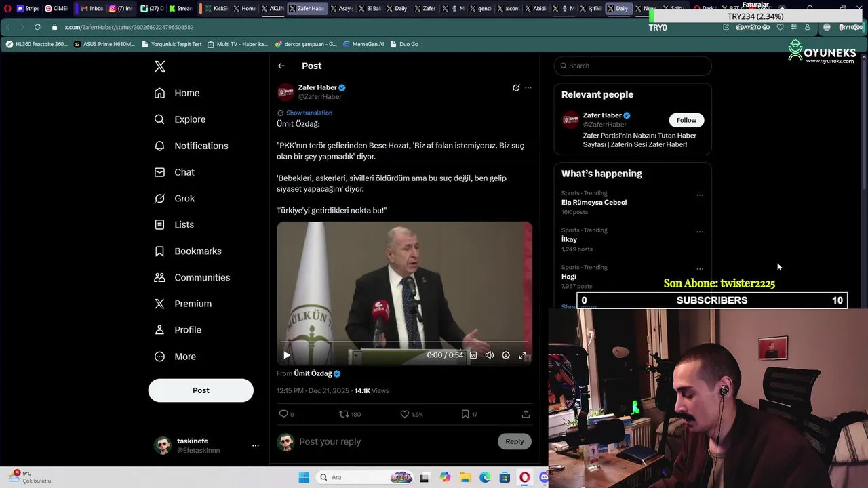Open Bookmarks from the sidebar

click(x=188, y=251)
